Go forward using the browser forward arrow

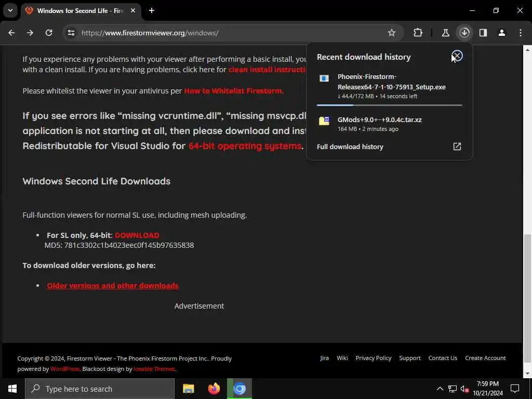[30, 33]
